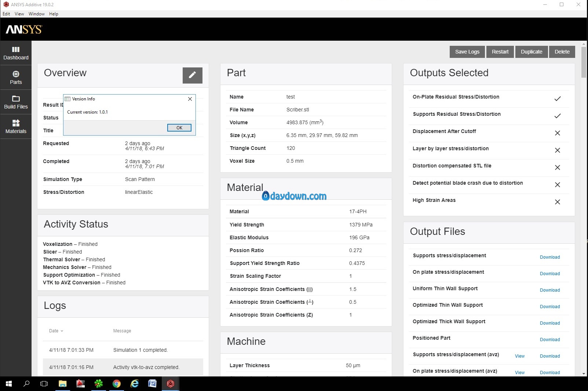
Task: Open the Build Files sidebar section
Action: [16, 102]
